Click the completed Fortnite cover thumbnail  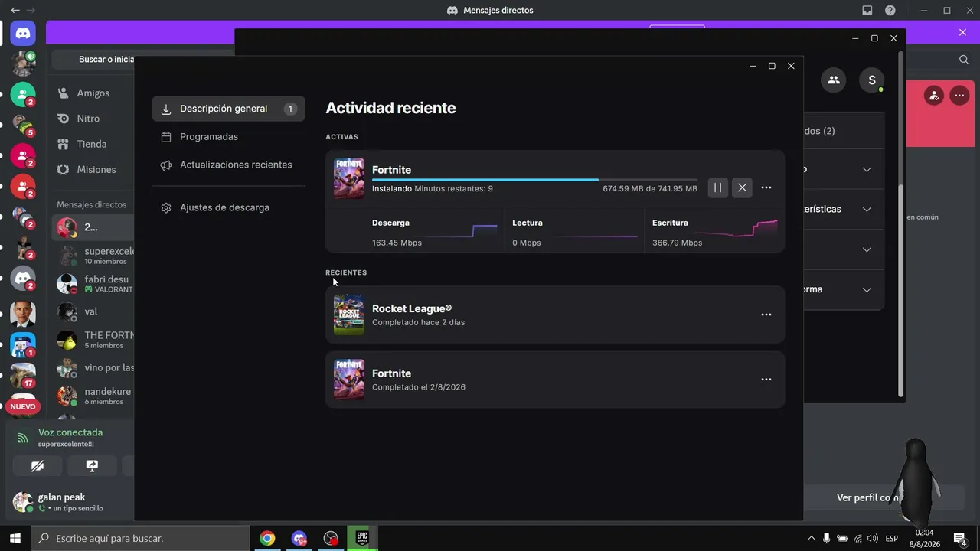click(x=349, y=380)
